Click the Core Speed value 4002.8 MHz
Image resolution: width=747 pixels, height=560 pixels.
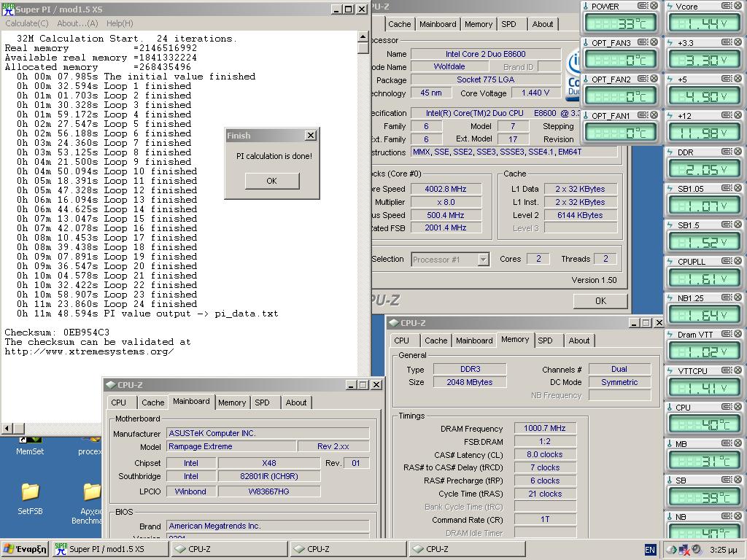click(446, 189)
